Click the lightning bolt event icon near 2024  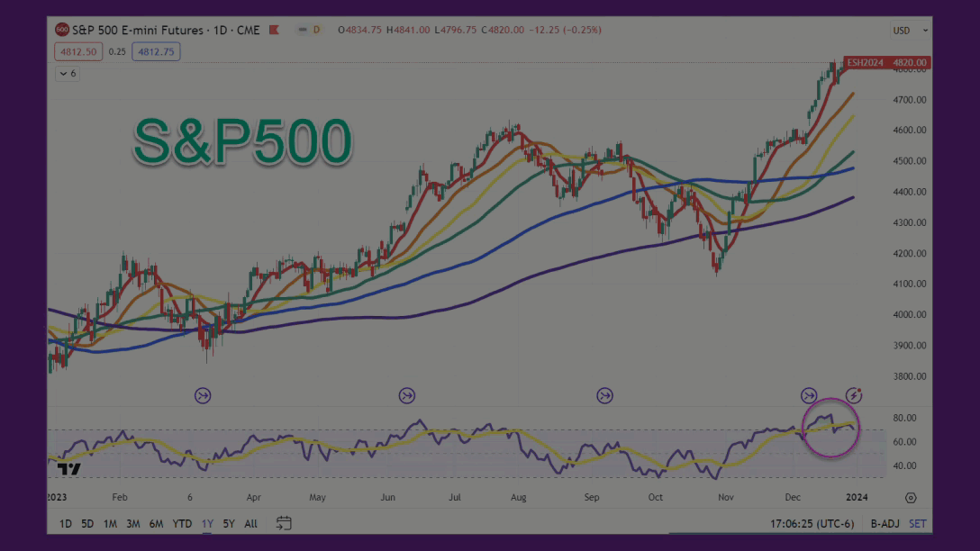click(854, 395)
